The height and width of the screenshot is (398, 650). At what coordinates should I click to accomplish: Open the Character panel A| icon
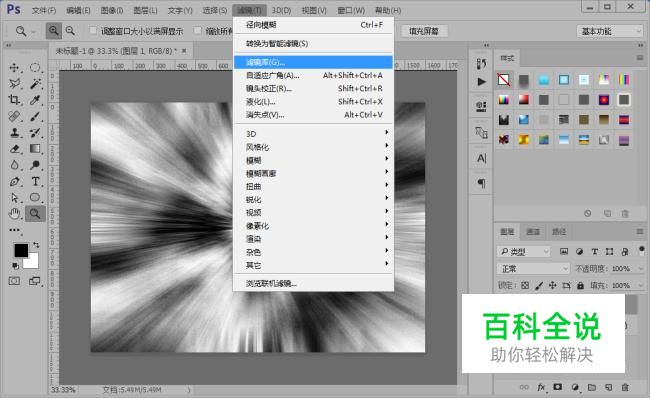point(481,158)
